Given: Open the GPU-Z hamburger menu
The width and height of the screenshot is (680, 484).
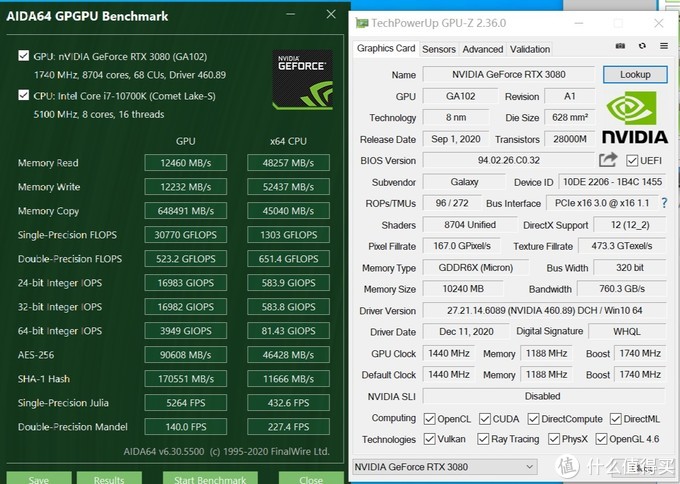Looking at the screenshot, I should coord(664,46).
